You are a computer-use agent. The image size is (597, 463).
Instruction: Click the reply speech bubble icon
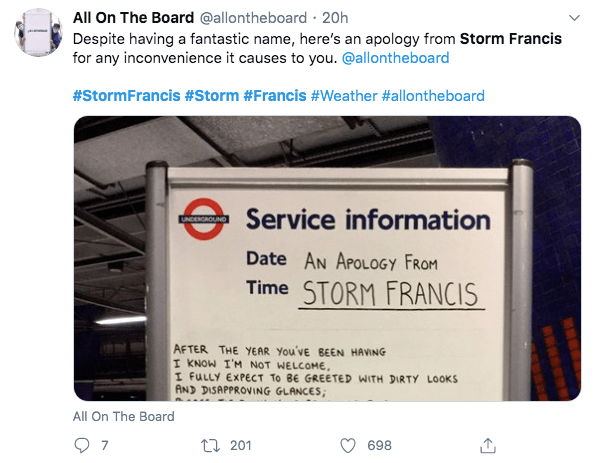tap(81, 445)
